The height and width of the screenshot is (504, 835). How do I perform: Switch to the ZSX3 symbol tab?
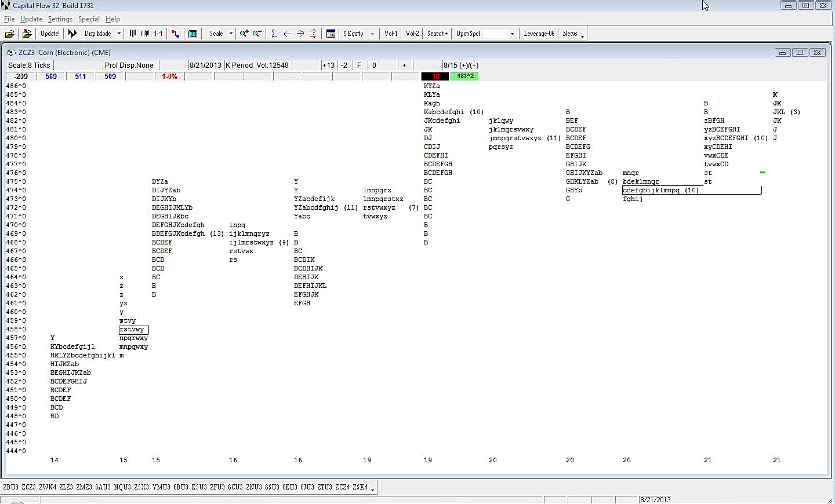tap(141, 487)
